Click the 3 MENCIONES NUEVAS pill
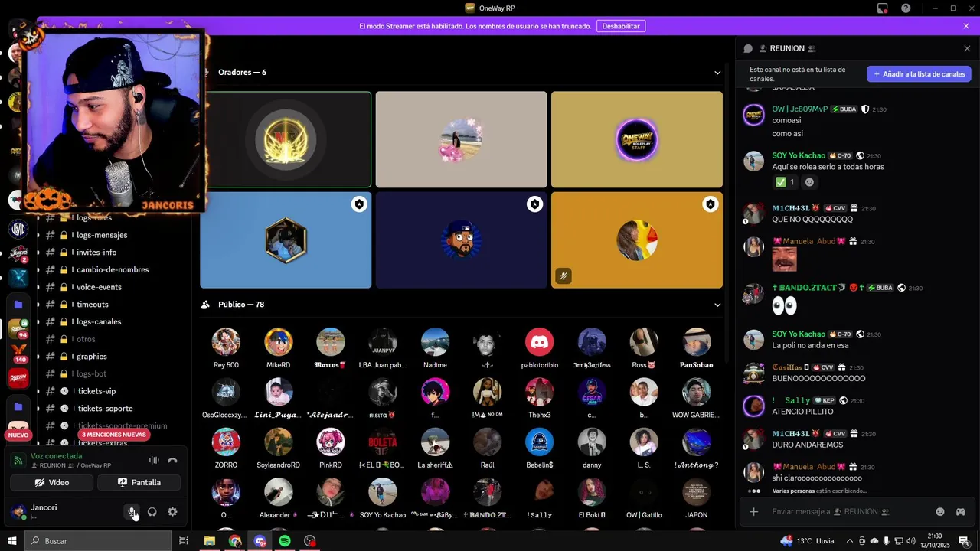Image resolution: width=980 pixels, height=551 pixels. click(113, 435)
